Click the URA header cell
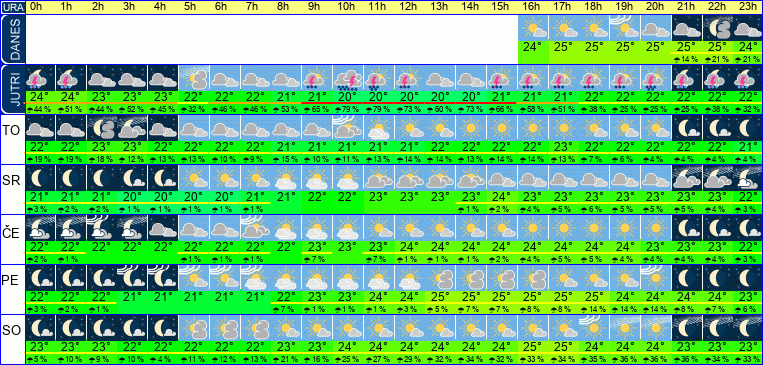 (x=12, y=7)
